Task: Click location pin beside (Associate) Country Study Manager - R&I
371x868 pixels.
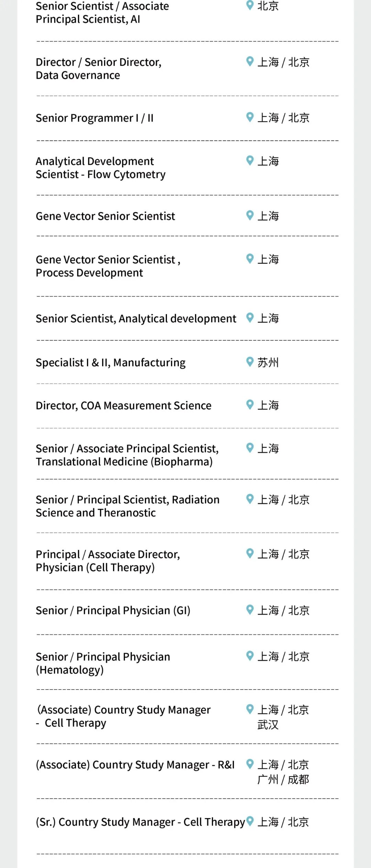Action: (250, 764)
